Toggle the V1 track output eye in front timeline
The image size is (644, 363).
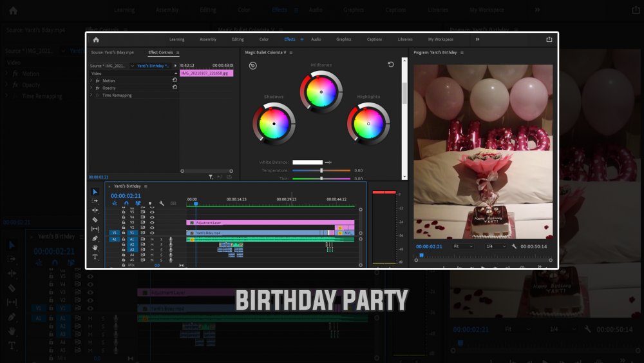tap(152, 233)
